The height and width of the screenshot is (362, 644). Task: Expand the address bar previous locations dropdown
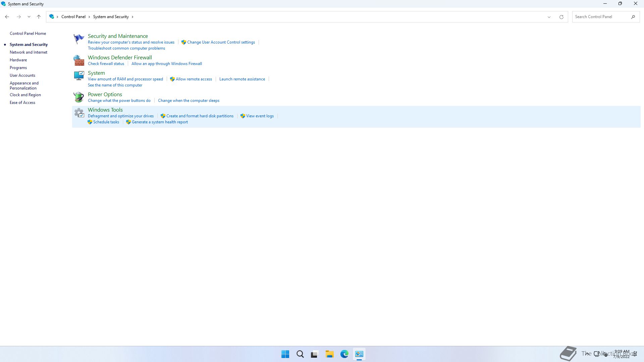[549, 17]
